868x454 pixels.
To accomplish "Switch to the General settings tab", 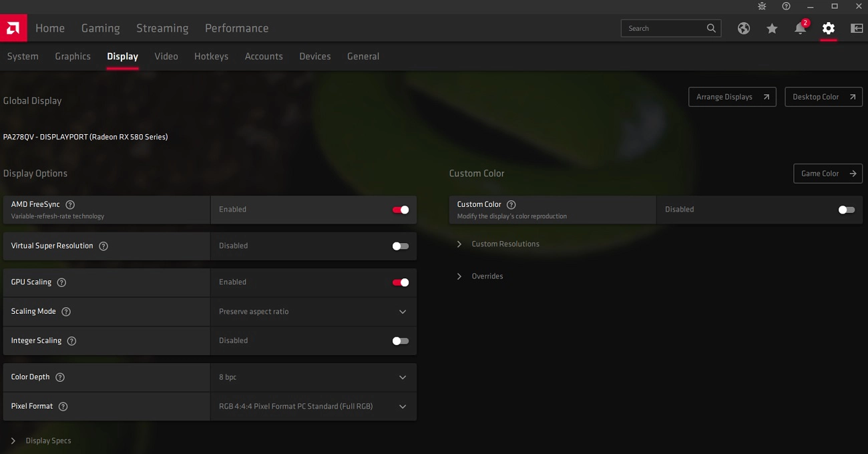I will coord(363,56).
